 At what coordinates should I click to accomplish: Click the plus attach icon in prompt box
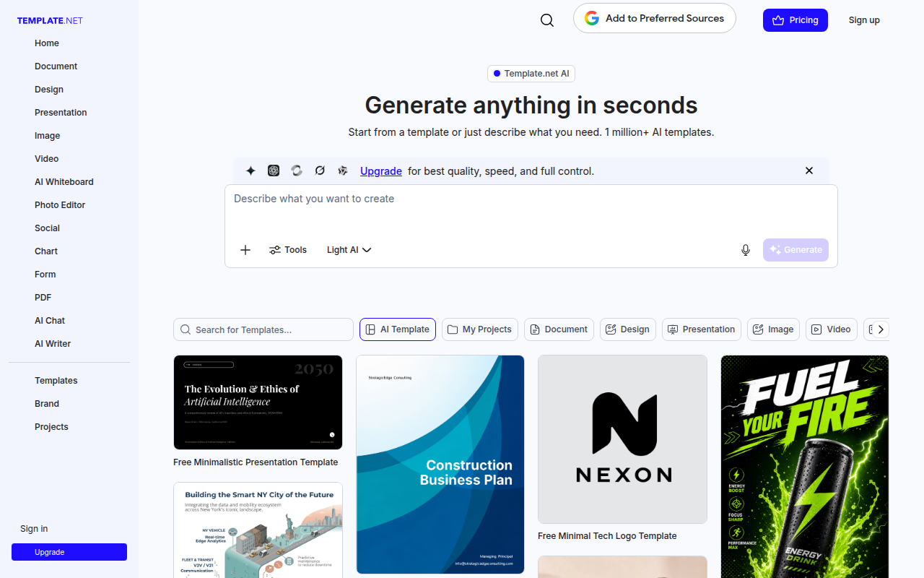tap(245, 250)
